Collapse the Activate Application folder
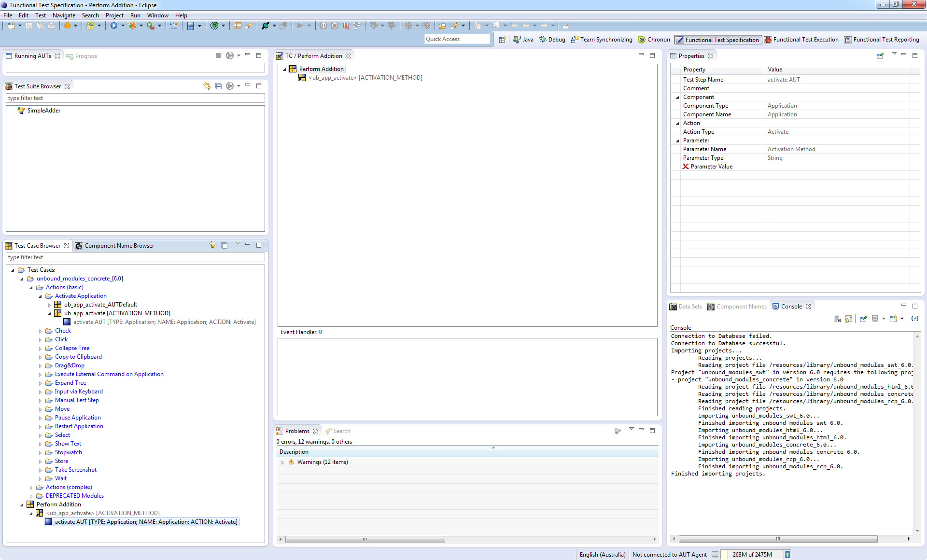This screenshot has height=560, width=927. pyautogui.click(x=40, y=296)
